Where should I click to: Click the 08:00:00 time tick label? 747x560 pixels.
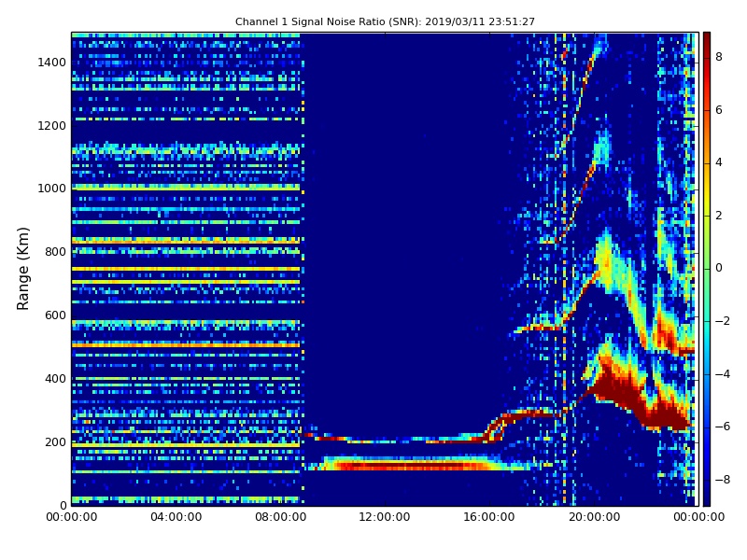tap(281, 517)
